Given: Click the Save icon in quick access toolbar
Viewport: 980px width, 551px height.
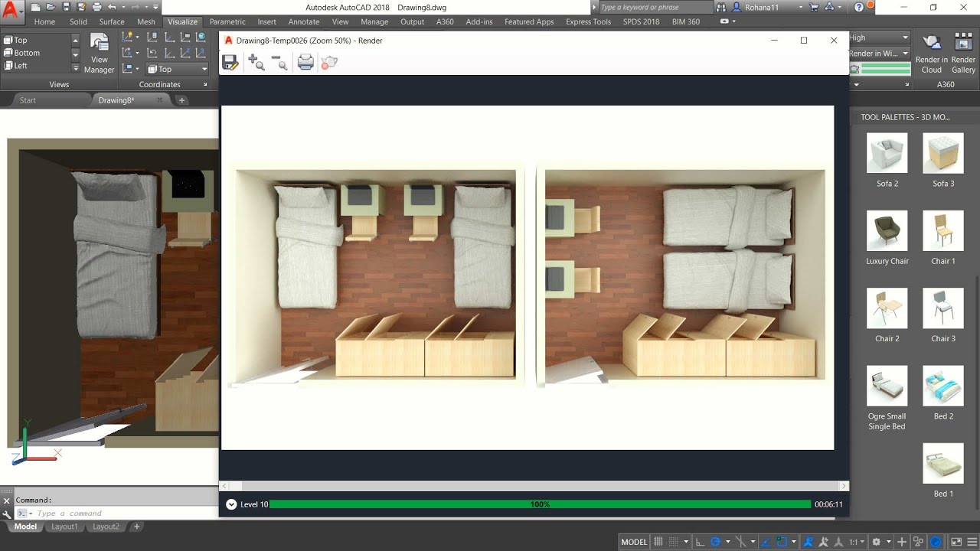Looking at the screenshot, I should (x=65, y=7).
